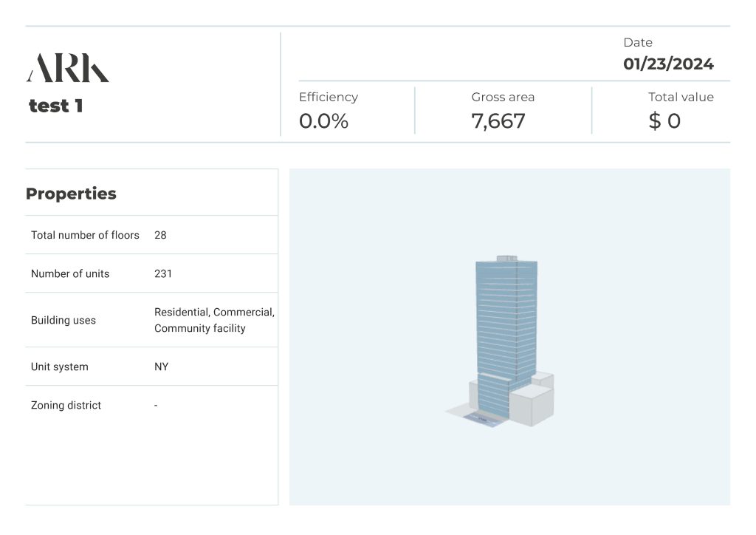Click the Properties heading
756x535 pixels.
71,194
